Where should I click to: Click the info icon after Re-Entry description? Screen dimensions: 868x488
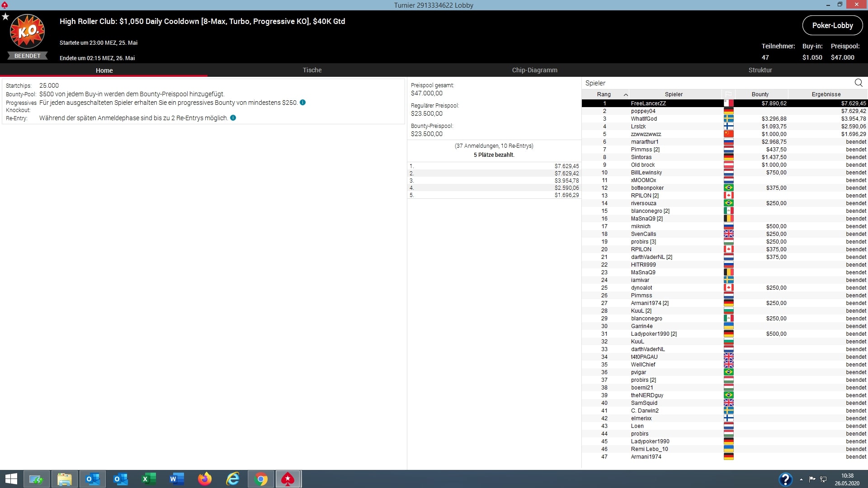point(233,118)
